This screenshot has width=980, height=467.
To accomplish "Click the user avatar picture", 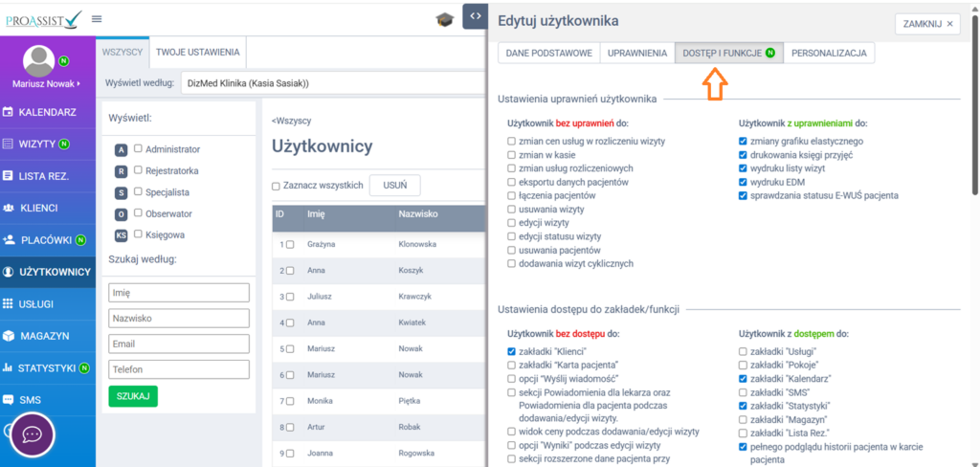I will [38, 61].
